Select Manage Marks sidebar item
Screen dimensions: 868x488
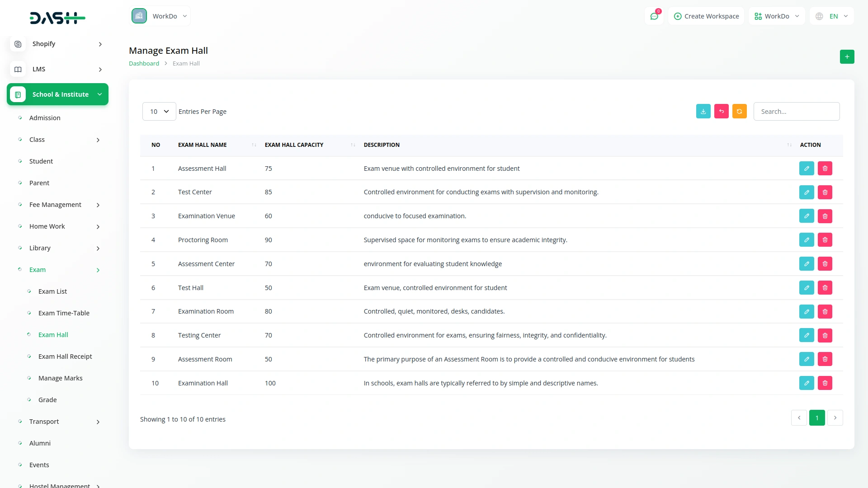[60, 378]
